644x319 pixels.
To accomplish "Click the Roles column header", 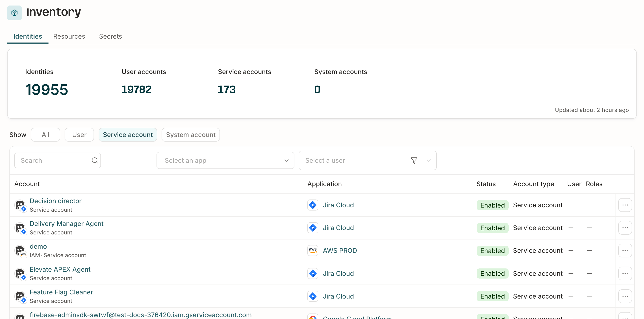I will coord(594,184).
